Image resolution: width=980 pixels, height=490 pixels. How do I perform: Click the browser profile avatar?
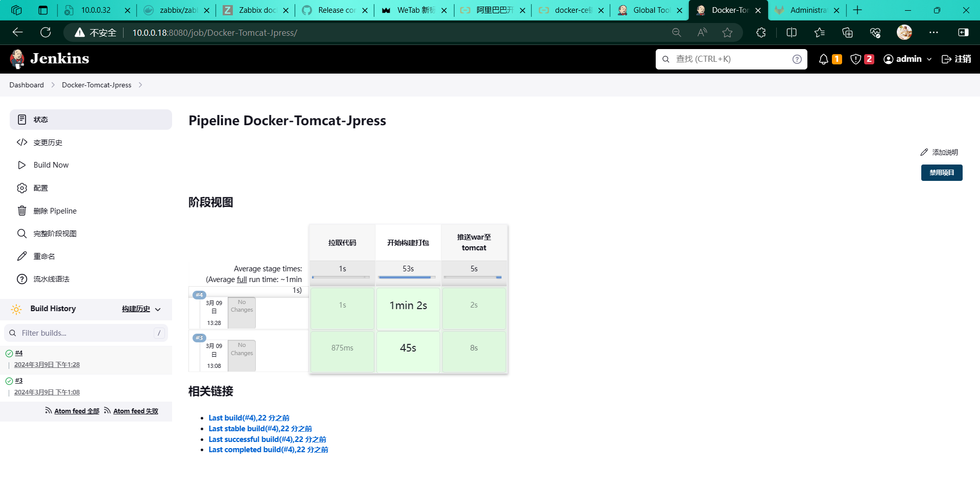[904, 33]
